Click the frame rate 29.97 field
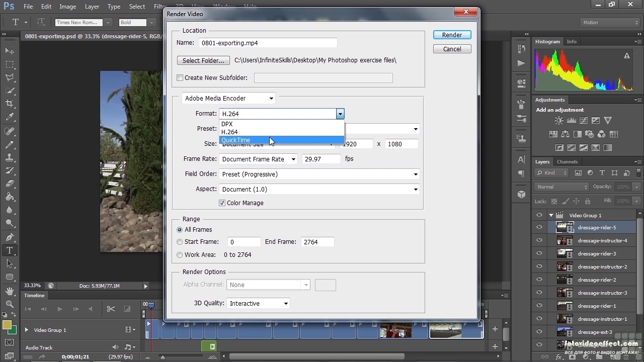The width and height of the screenshot is (644, 362). [x=321, y=159]
